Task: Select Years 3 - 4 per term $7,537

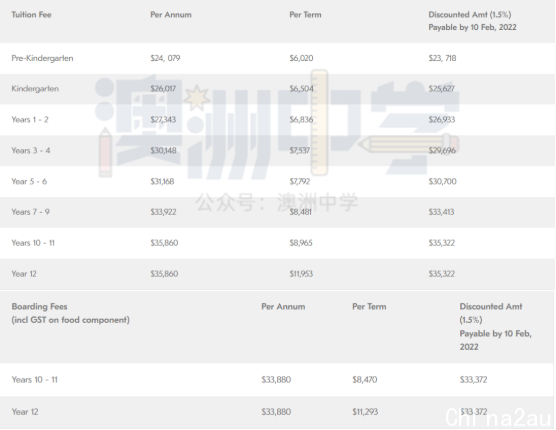Action: [300, 150]
